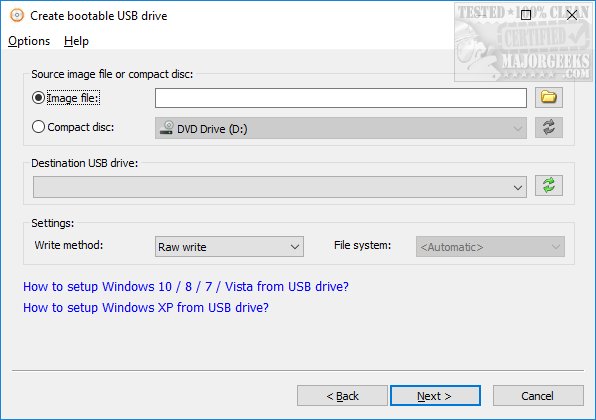The image size is (596, 420).
Task: Select the Image file radio button
Action: tap(38, 98)
